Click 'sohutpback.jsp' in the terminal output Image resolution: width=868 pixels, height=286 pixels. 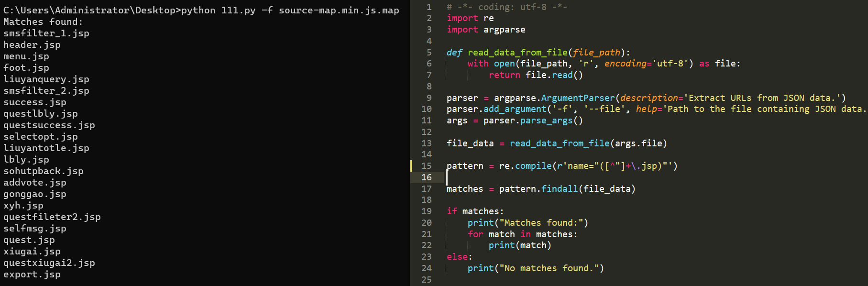[x=43, y=171]
